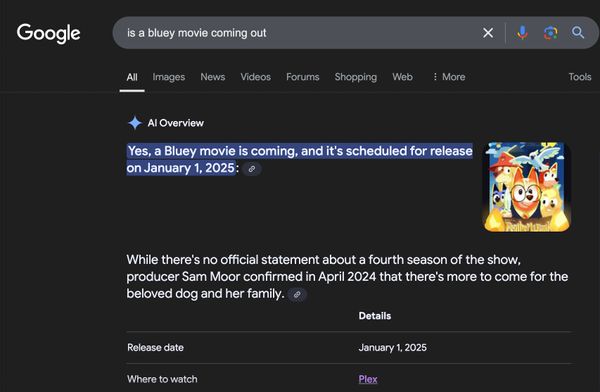Open the Shopping tab
Image resolution: width=600 pixels, height=392 pixels.
(x=356, y=77)
